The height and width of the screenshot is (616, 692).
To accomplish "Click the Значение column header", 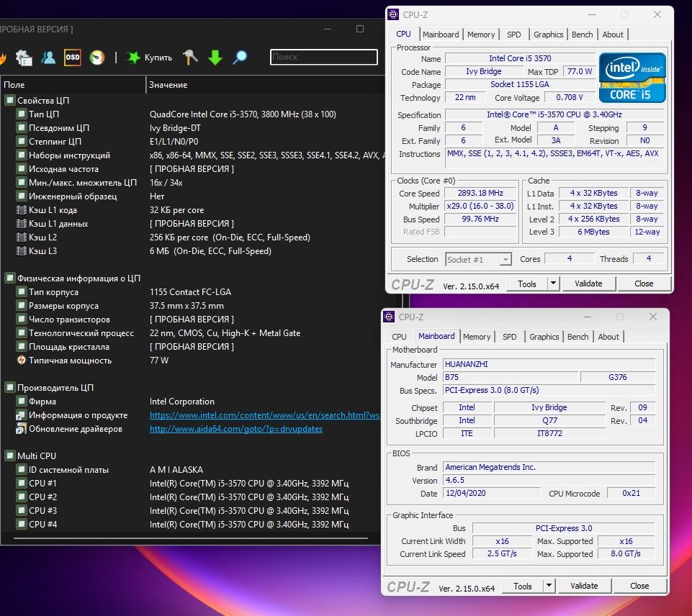I will [265, 85].
